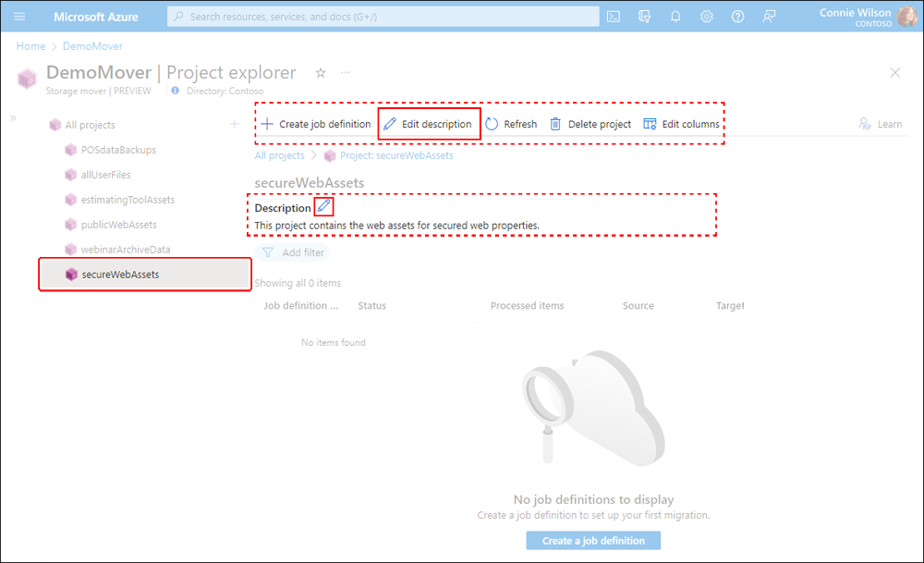This screenshot has height=563, width=924.
Task: Click 'Showing all 0 items' text
Action: (298, 283)
